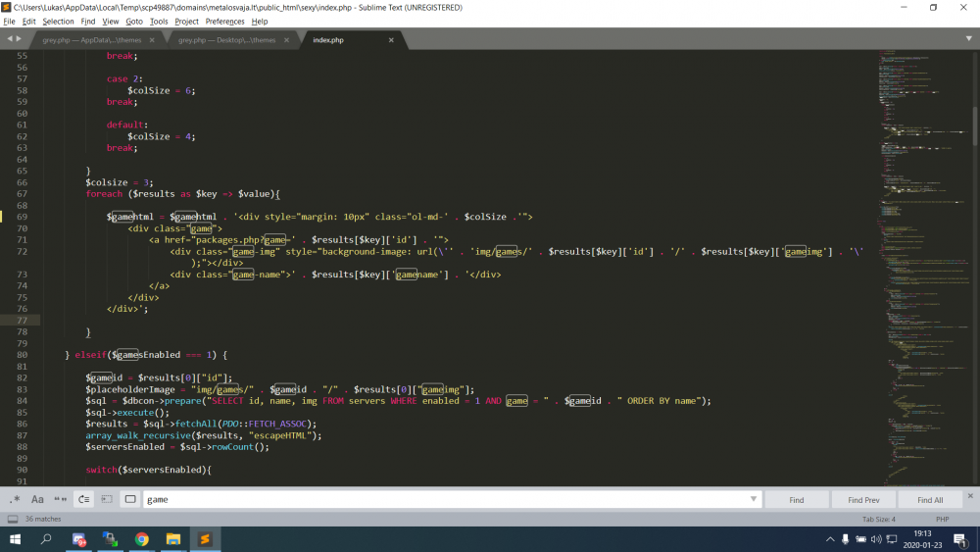Toggle wrap search option
This screenshot has height=552, width=980.
pos(83,499)
